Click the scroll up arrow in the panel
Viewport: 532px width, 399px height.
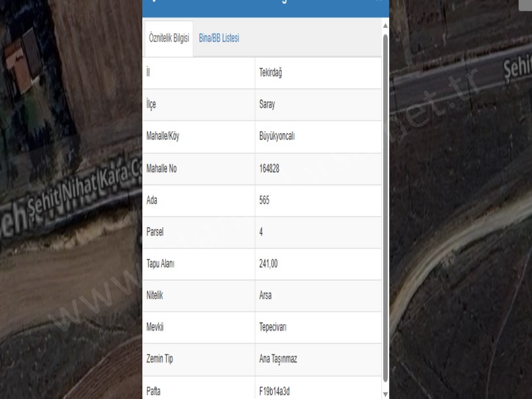385,25
